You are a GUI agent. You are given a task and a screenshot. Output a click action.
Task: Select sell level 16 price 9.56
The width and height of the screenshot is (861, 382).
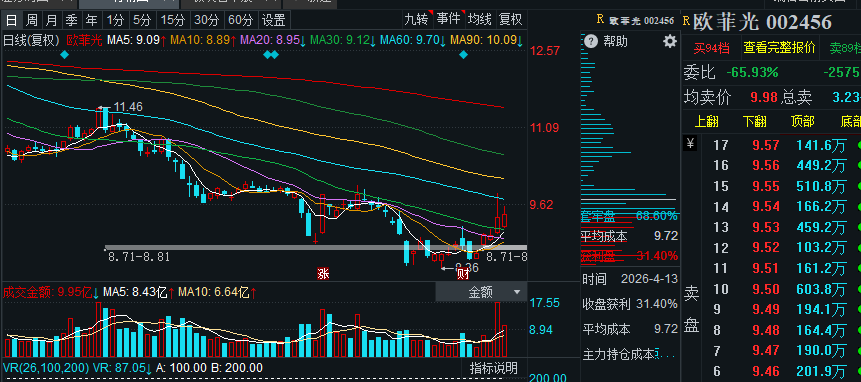point(766,166)
